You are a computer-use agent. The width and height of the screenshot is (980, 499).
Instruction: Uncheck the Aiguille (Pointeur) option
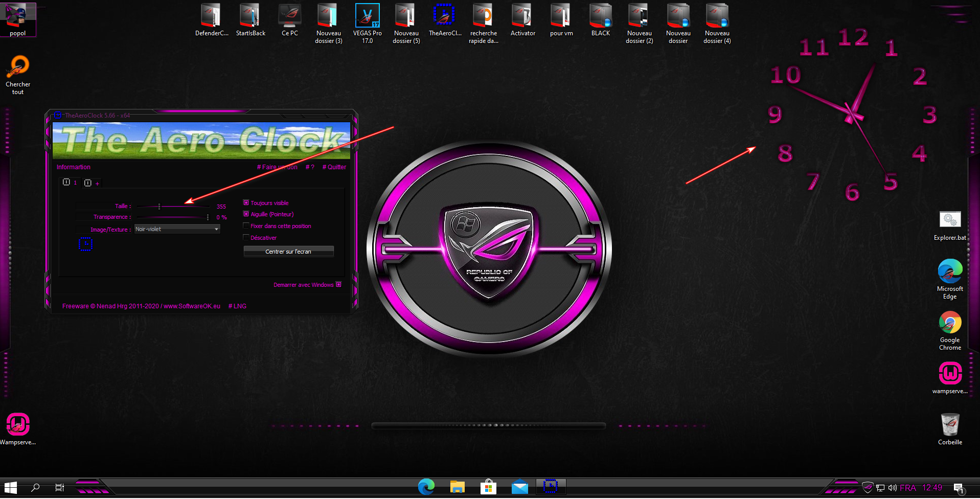tap(246, 214)
